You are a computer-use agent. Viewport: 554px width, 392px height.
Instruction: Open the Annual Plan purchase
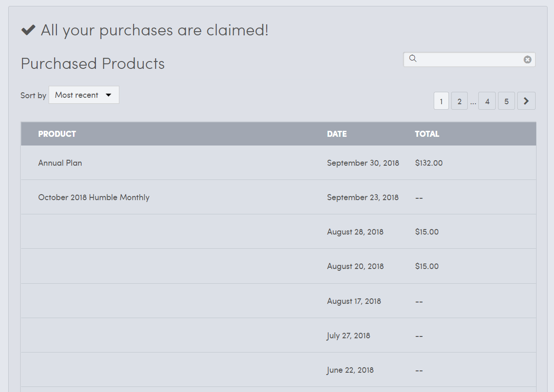tap(60, 163)
